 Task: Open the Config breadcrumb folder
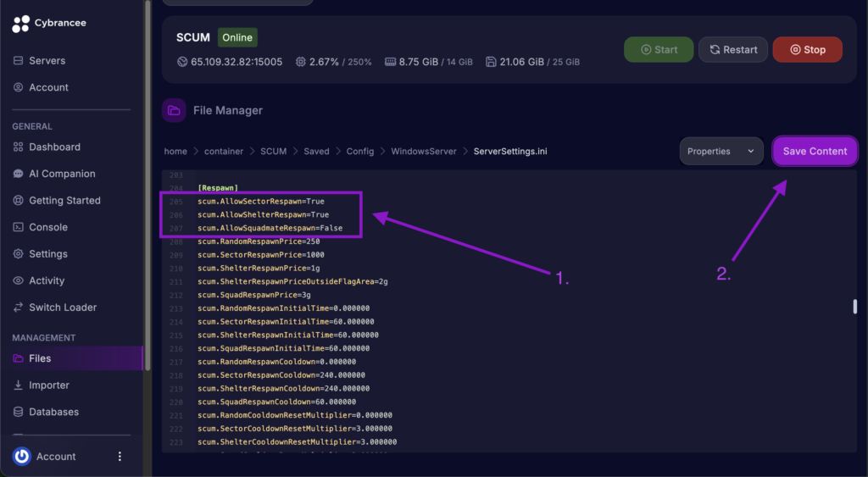point(359,151)
